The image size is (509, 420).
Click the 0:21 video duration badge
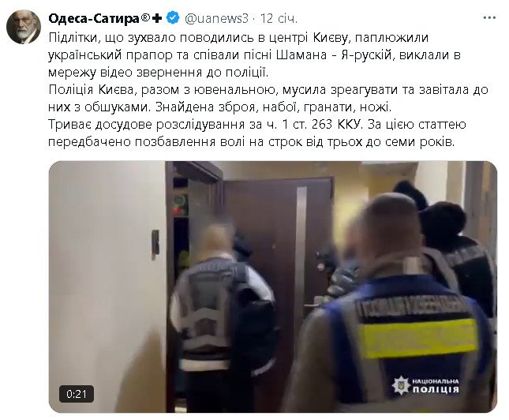(77, 394)
